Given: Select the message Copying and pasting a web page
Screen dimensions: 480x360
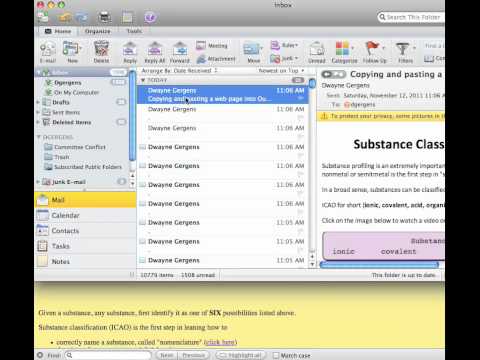Looking at the screenshot, I should pyautogui.click(x=223, y=94).
